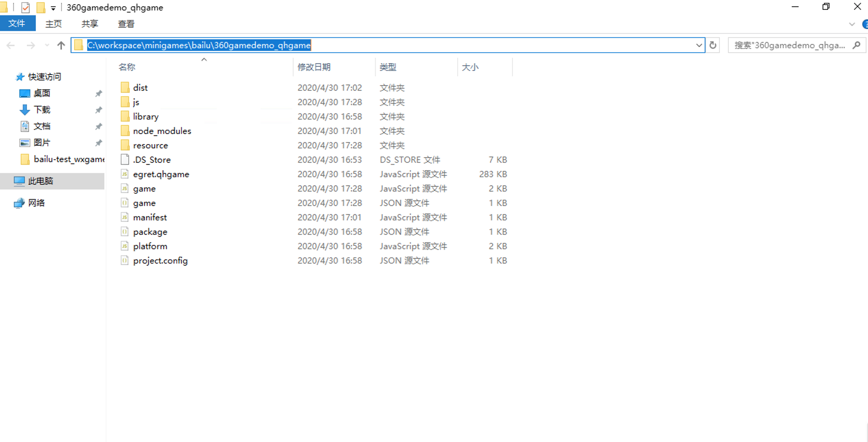Click the back navigation arrow
Viewport: 868px width, 442px height.
11,45
